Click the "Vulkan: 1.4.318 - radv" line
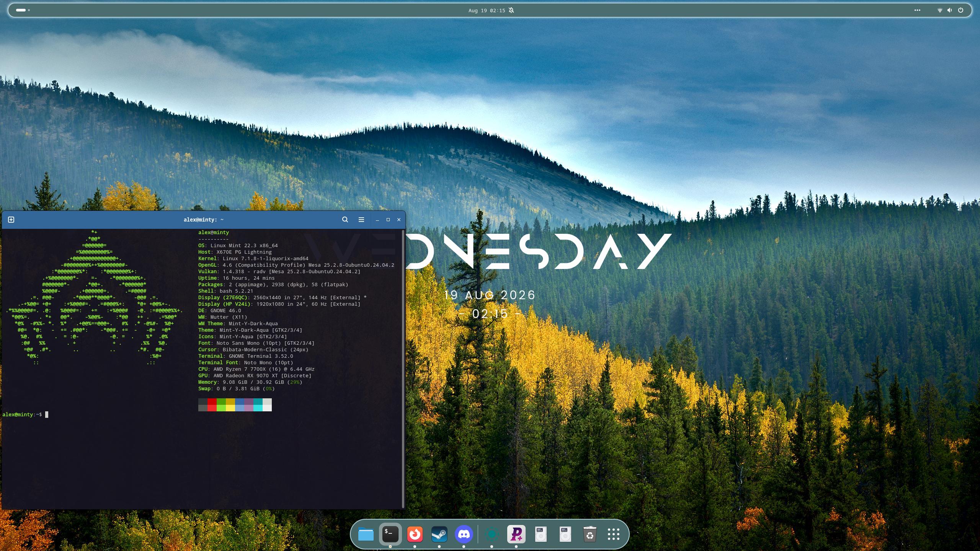 (x=279, y=272)
